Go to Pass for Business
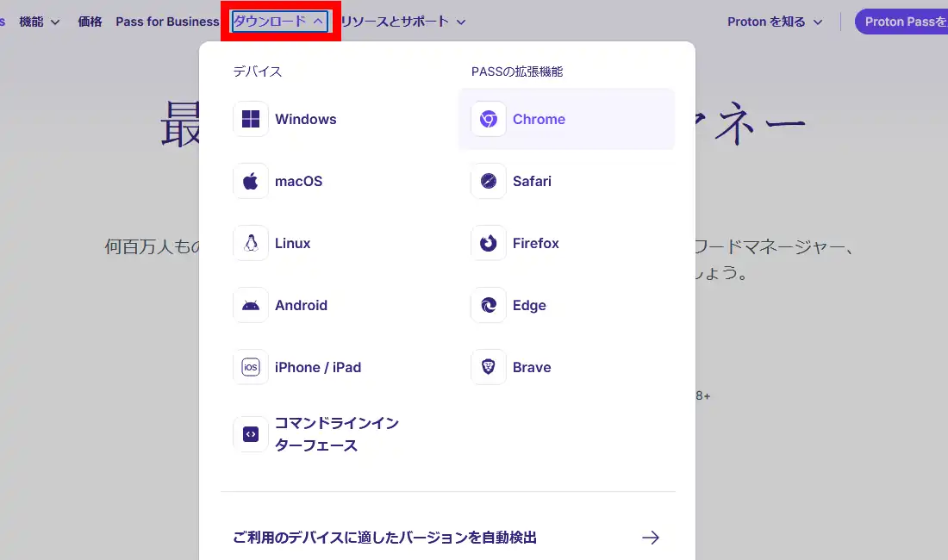The image size is (948, 560). coord(167,22)
